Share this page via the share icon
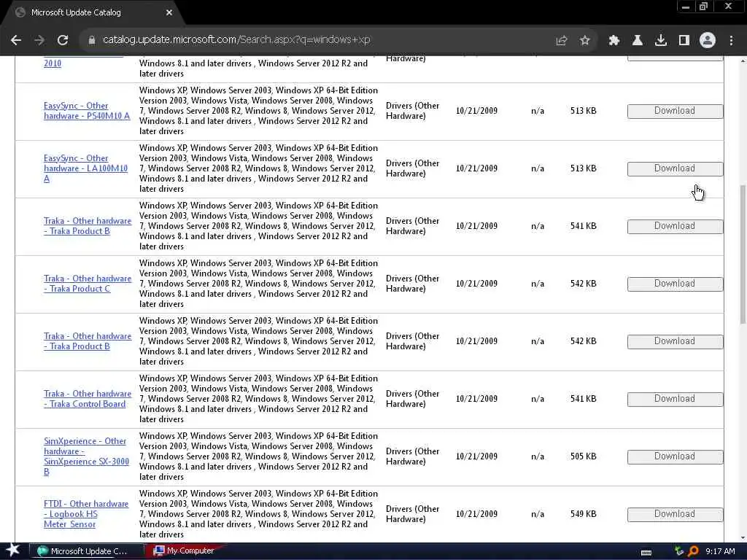Screen dimensions: 747x560 (x=562, y=41)
